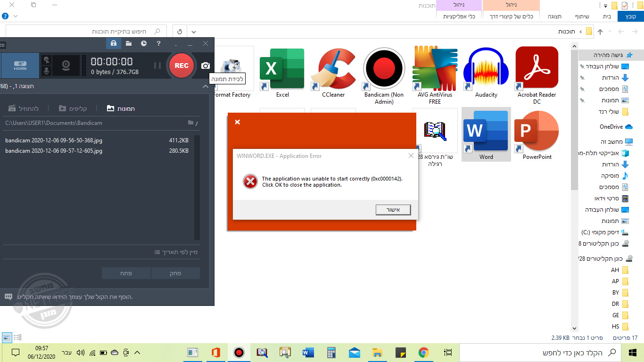Collapse the Bandicam display panel chevron
Screen dimensions: 644x362
point(205,86)
